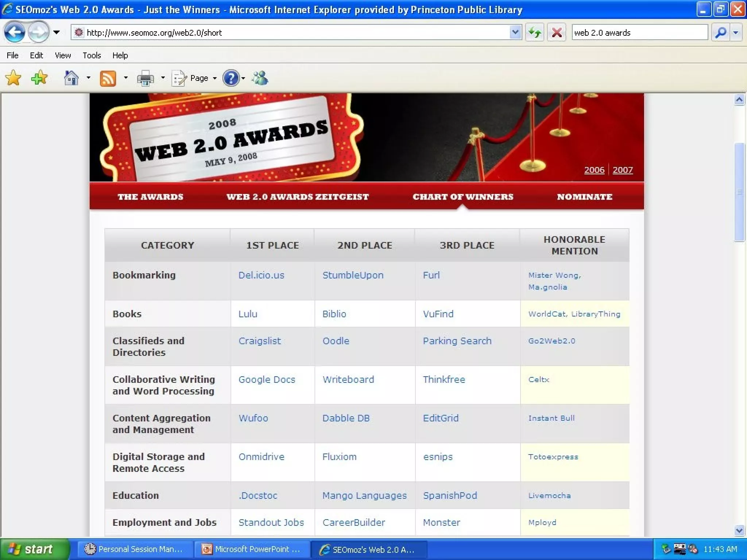Click the blue Help question icon

coord(231,78)
